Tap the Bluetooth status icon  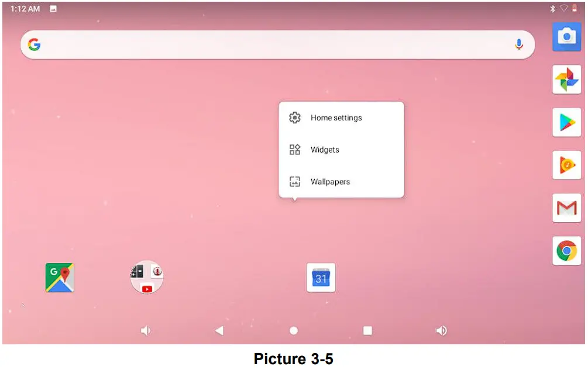(552, 9)
